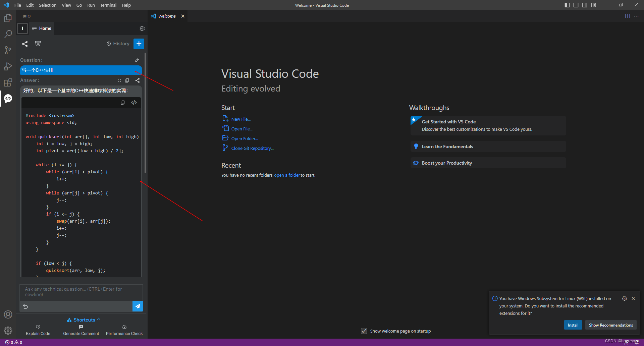Start a new Bito chat with plus
Viewport: 644px width, 346px height.
point(139,44)
